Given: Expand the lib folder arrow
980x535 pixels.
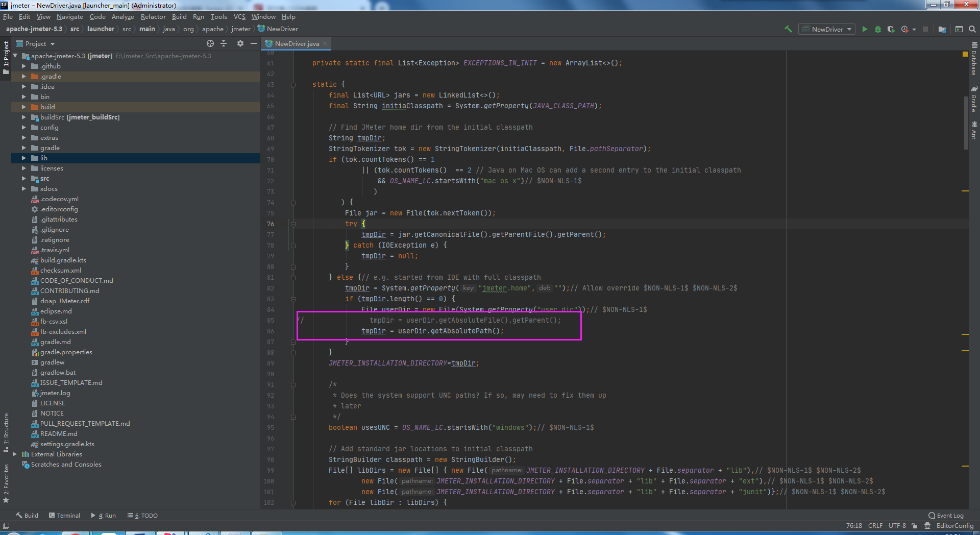Looking at the screenshot, I should (23, 158).
